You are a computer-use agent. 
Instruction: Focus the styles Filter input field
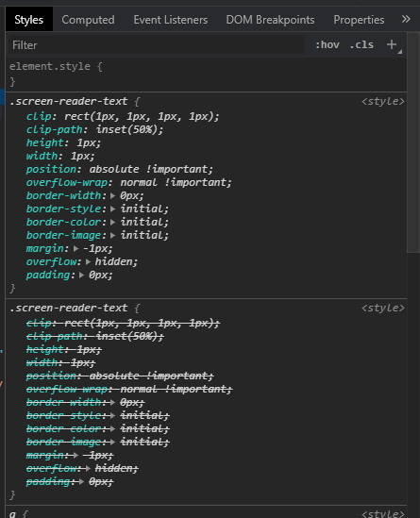pyautogui.click(x=156, y=45)
